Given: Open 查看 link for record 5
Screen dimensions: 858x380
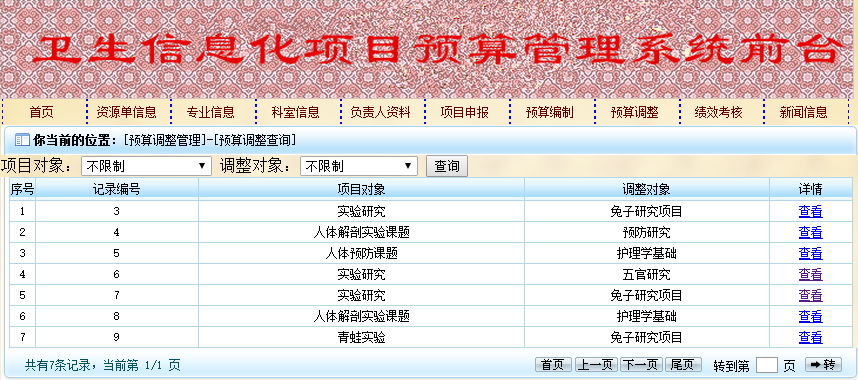Looking at the screenshot, I should (x=810, y=254).
